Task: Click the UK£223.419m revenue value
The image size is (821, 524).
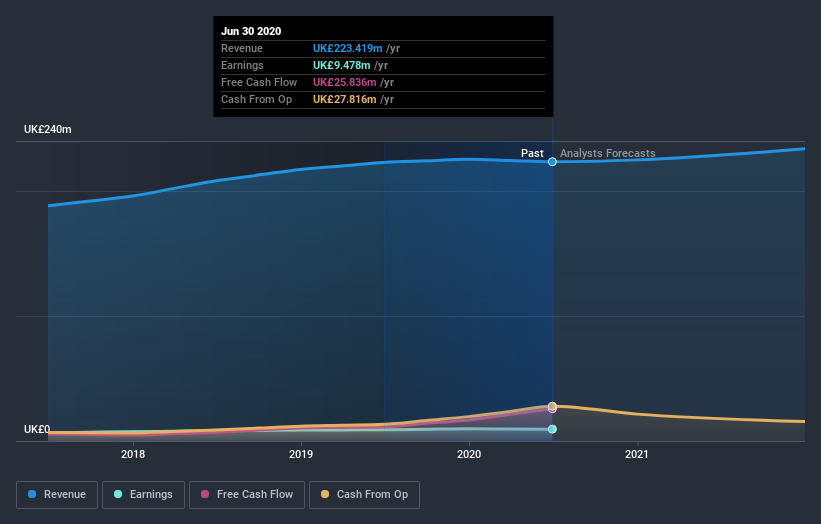Action: 348,48
